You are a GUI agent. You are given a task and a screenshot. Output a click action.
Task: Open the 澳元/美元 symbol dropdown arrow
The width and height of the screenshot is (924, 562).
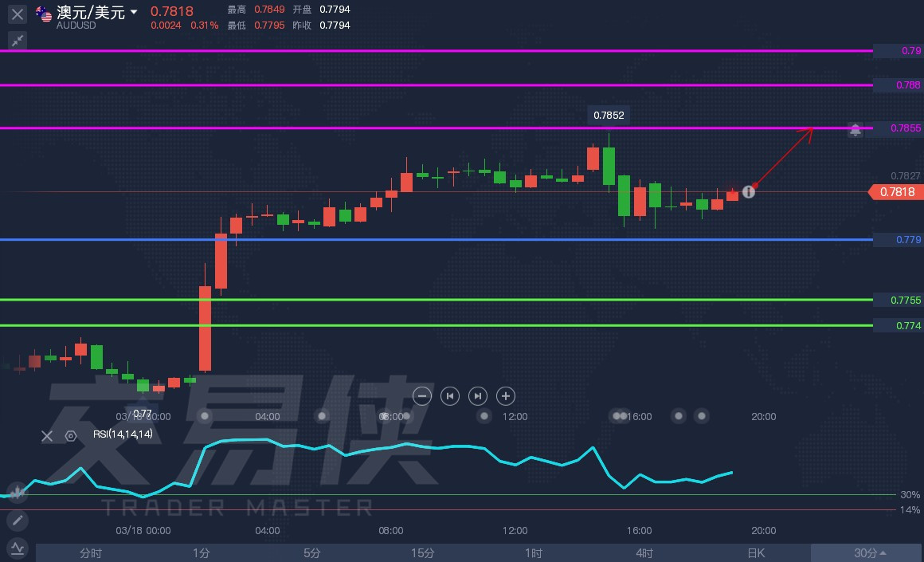pos(134,12)
